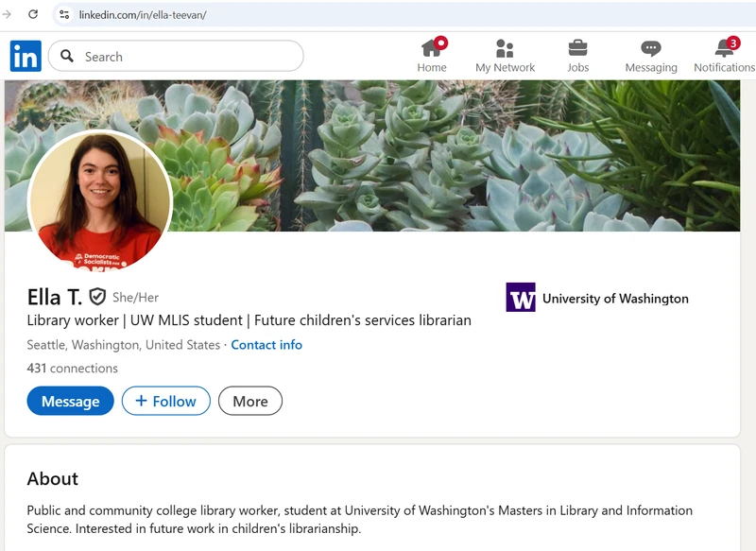Open the More options menu

(x=250, y=401)
